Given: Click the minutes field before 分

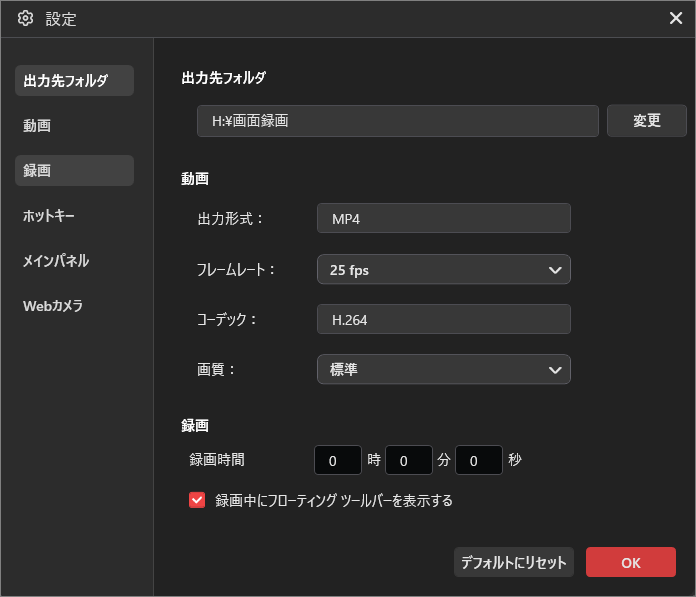Looking at the screenshot, I should (x=409, y=460).
